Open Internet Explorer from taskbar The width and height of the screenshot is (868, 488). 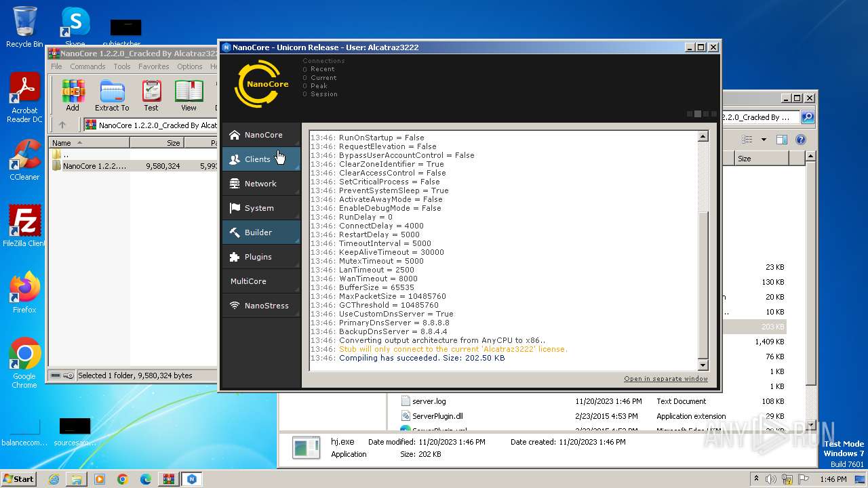(54, 479)
